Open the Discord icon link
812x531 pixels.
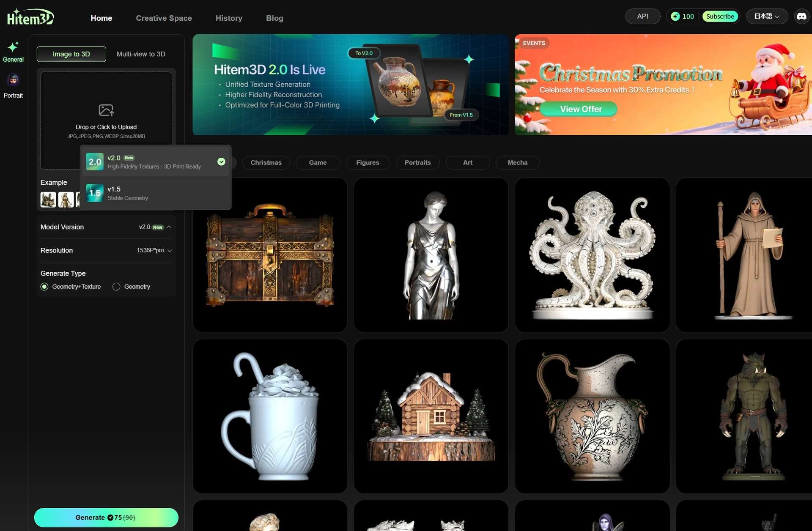(x=801, y=16)
